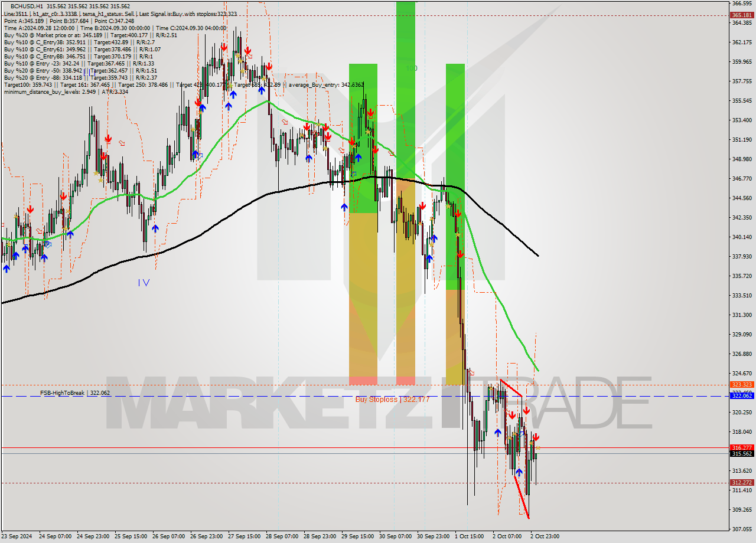Click the 'Buy Stoploss | 322.177' label

[x=392, y=400]
